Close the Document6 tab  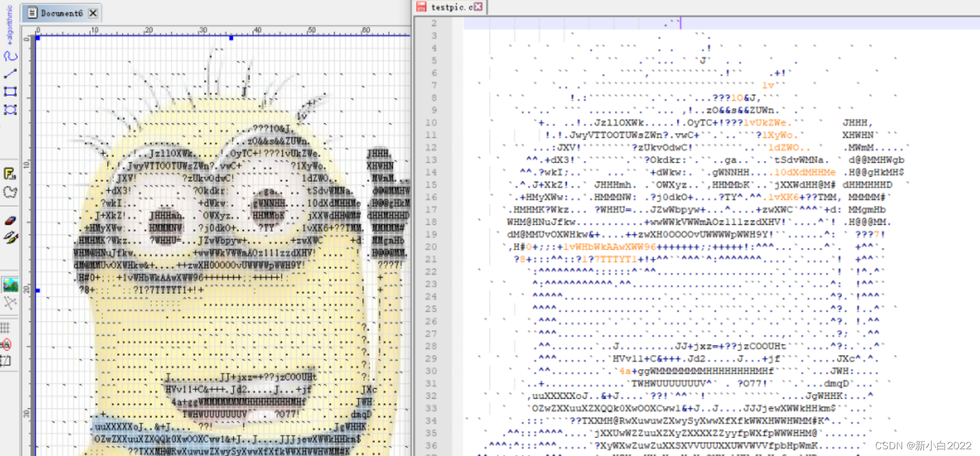[93, 13]
